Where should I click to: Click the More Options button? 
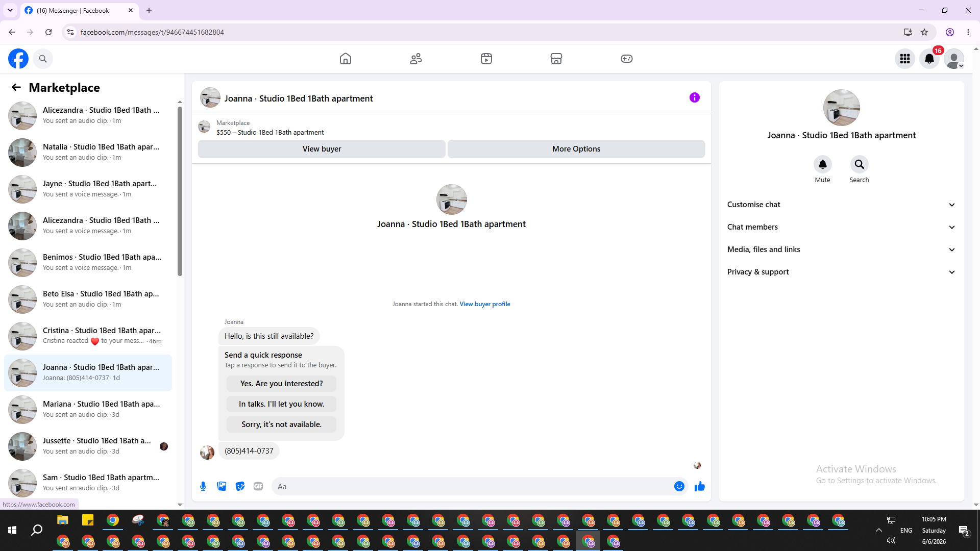(576, 149)
